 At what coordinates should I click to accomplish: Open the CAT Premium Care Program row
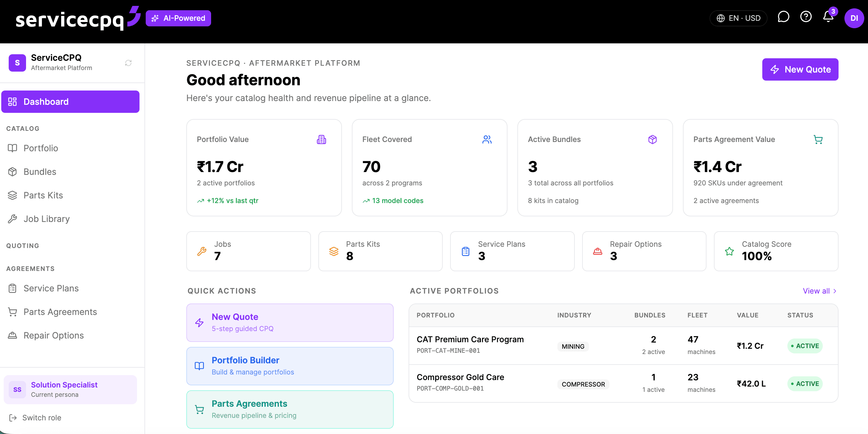pyautogui.click(x=623, y=346)
